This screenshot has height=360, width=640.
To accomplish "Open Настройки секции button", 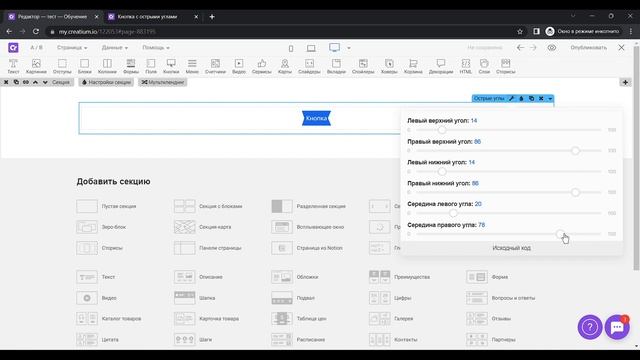I will (106, 82).
